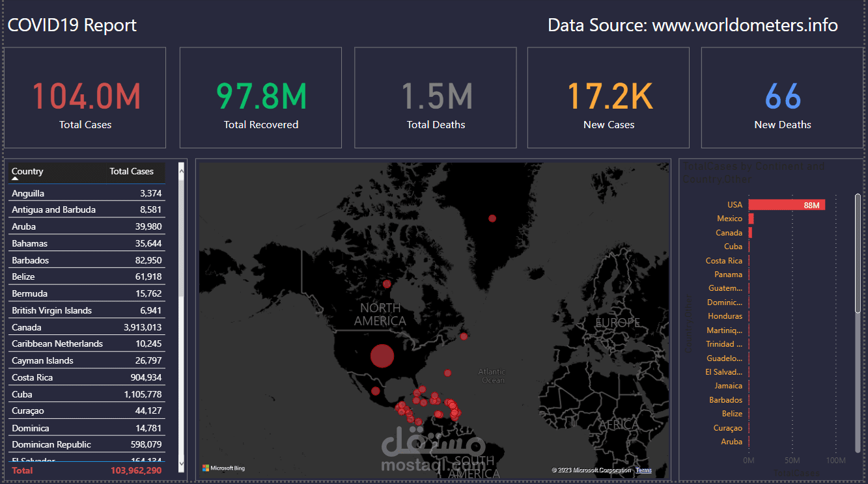Click the Total Cases 104.0M card
Viewport: 868px width, 484px height.
point(85,98)
